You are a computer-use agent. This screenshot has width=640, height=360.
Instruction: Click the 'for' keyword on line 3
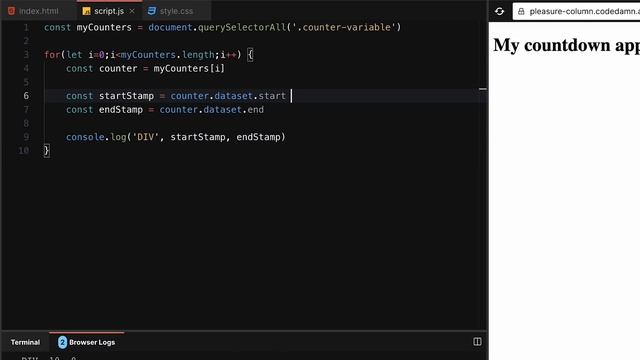pyautogui.click(x=52, y=55)
